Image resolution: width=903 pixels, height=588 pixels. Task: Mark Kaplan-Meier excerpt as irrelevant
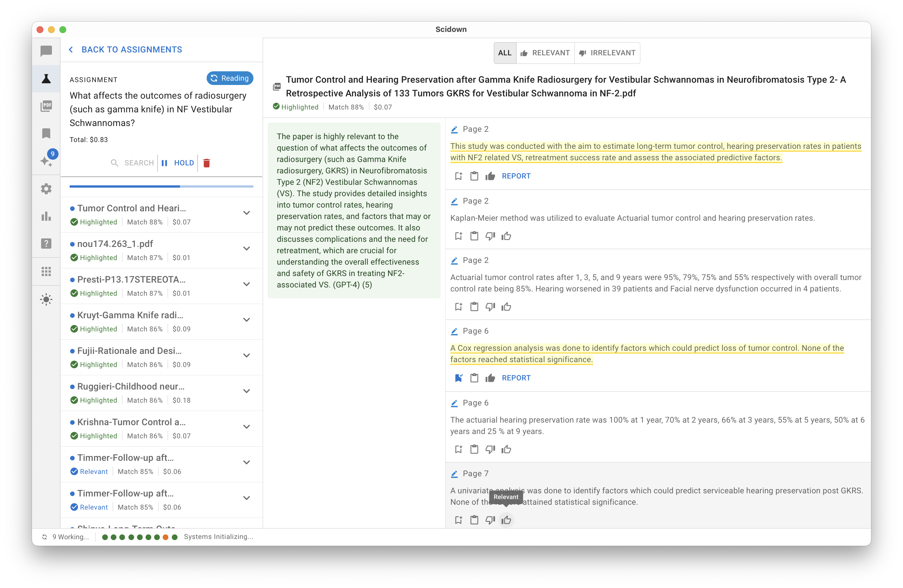point(490,236)
